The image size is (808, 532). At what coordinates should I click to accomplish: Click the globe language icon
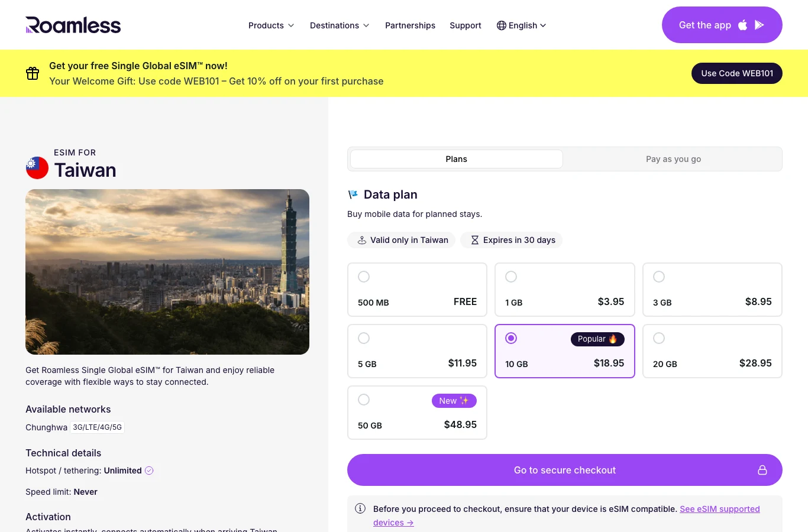[x=502, y=25]
